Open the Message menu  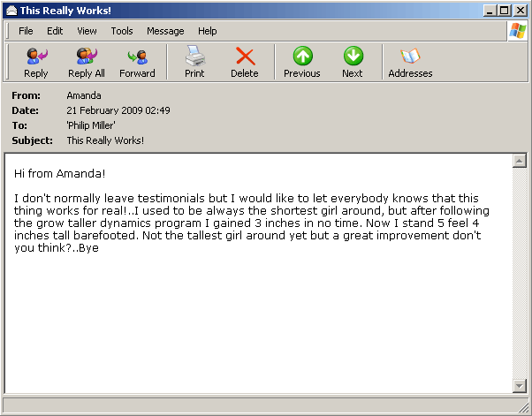[x=165, y=31]
